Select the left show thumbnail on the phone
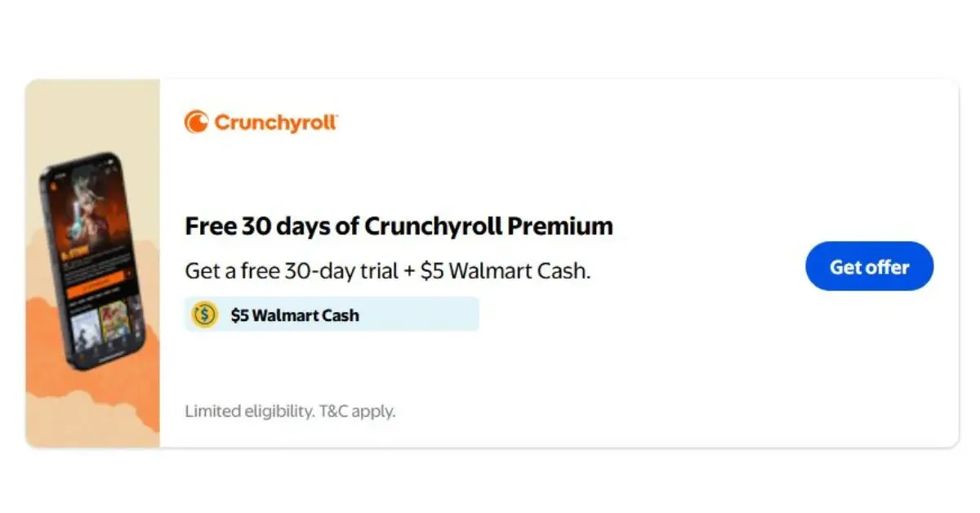Viewport: 980px width, 513px height. (x=84, y=331)
